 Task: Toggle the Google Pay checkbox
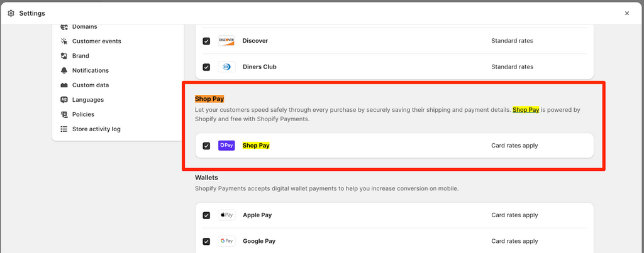[206, 242]
